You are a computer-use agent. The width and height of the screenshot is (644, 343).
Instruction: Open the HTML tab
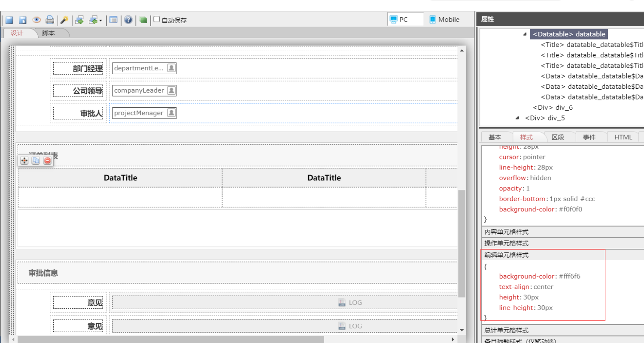(623, 137)
